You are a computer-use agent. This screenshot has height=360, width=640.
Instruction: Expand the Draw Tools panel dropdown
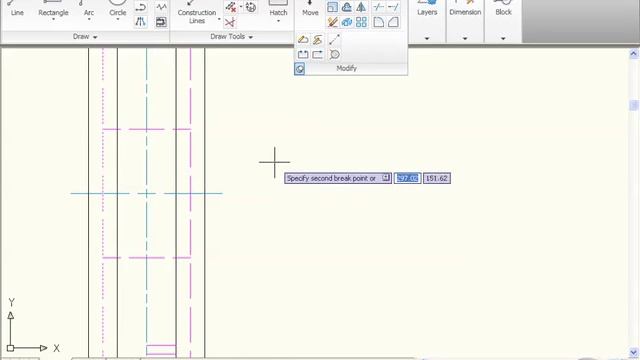pyautogui.click(x=251, y=37)
